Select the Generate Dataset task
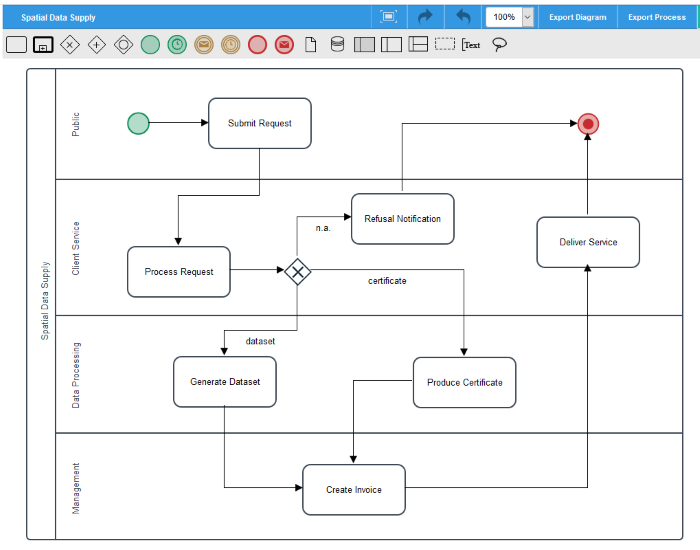The image size is (700, 550). pos(225,382)
